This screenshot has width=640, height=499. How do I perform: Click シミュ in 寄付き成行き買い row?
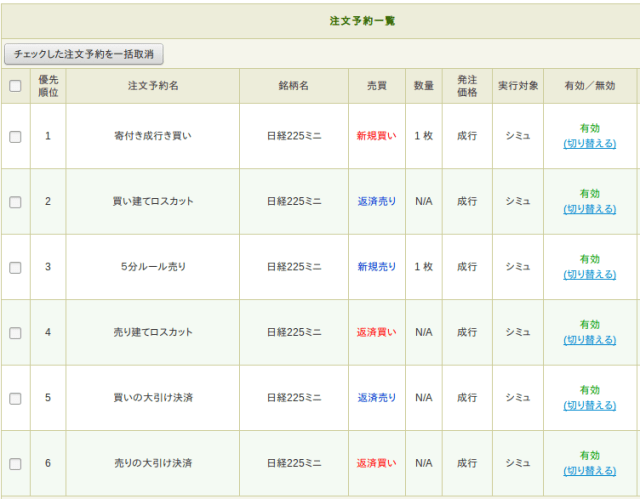point(518,136)
